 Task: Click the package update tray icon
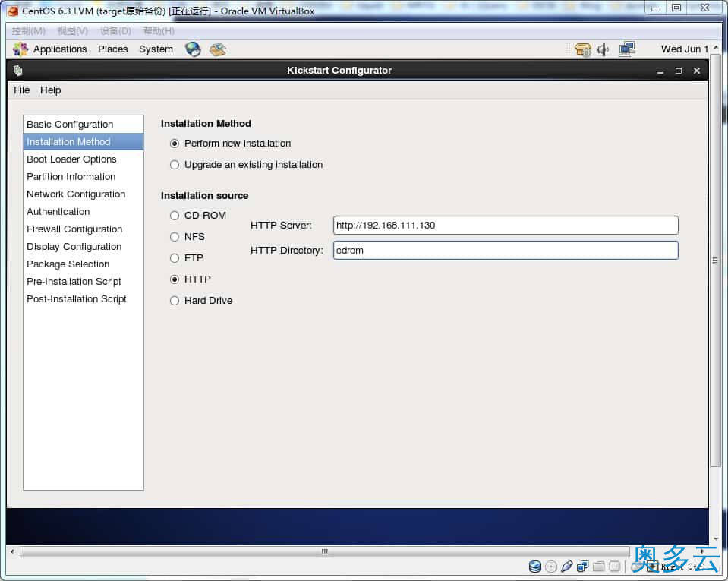583,49
